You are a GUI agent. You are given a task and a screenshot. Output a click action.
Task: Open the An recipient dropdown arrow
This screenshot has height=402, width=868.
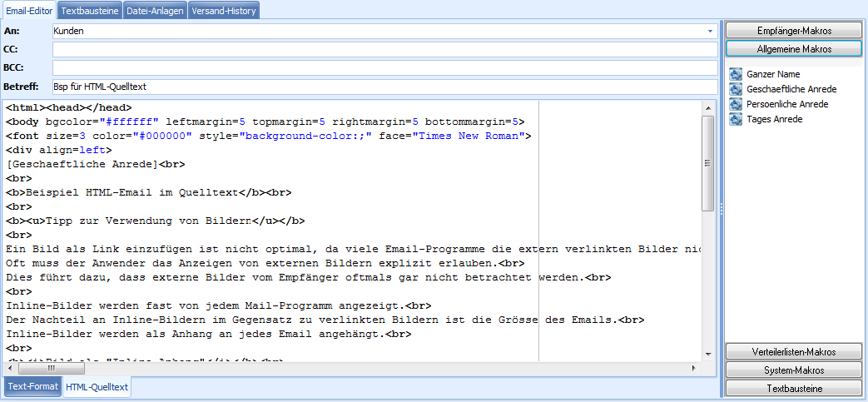pyautogui.click(x=710, y=32)
